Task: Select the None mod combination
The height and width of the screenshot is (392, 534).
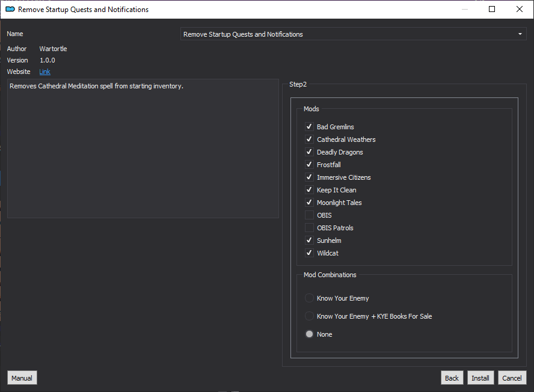Action: 309,334
